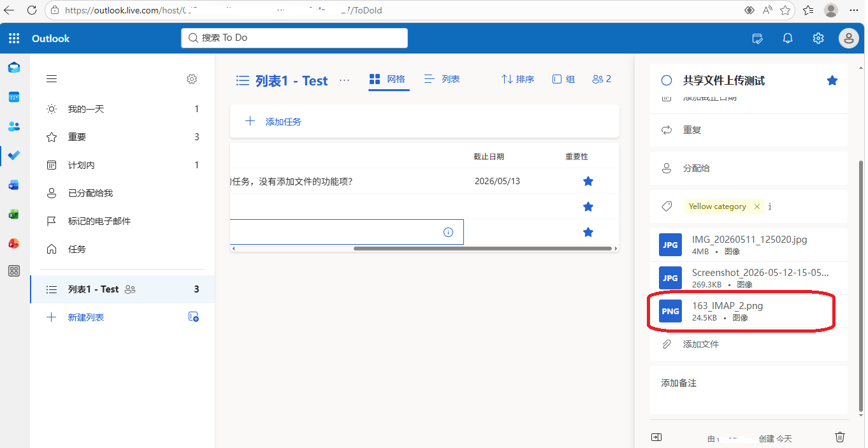The height and width of the screenshot is (448, 868).
Task: Collapse the sidebar with the hamburger icon
Action: (x=52, y=79)
